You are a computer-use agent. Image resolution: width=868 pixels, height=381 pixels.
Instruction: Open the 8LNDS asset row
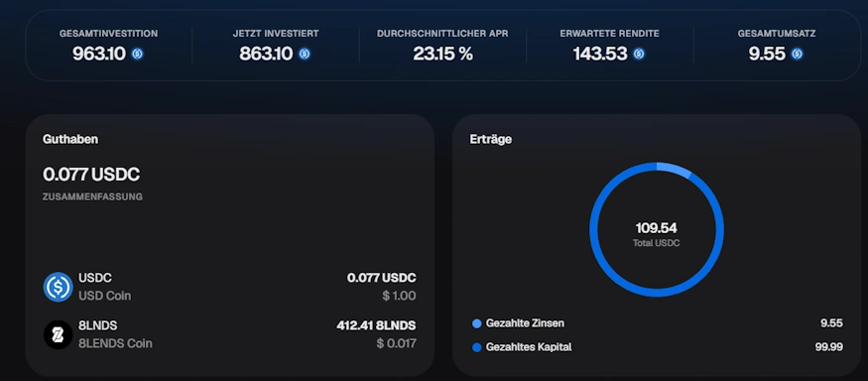pos(230,334)
